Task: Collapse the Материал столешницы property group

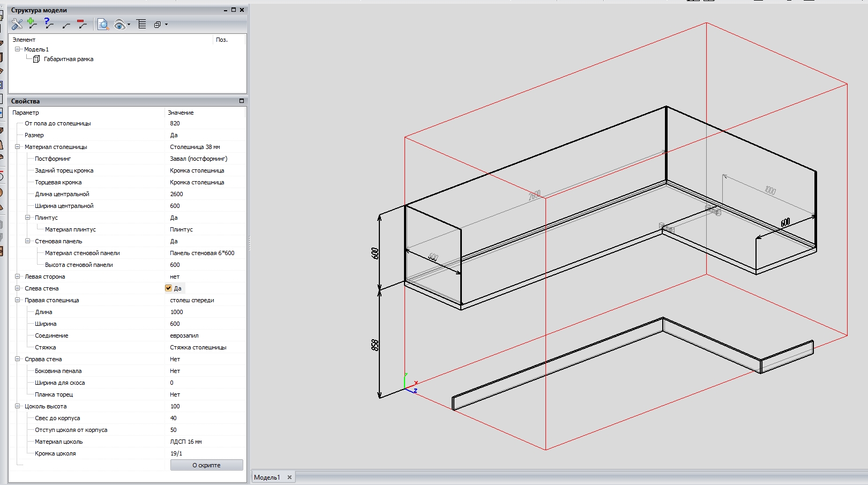Action: pyautogui.click(x=18, y=147)
